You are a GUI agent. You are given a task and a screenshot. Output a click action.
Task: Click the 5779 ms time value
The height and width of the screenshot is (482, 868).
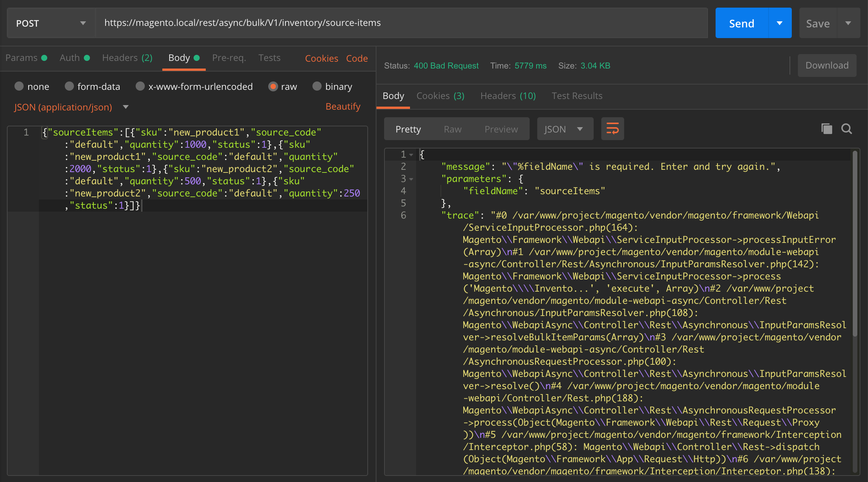[530, 66]
